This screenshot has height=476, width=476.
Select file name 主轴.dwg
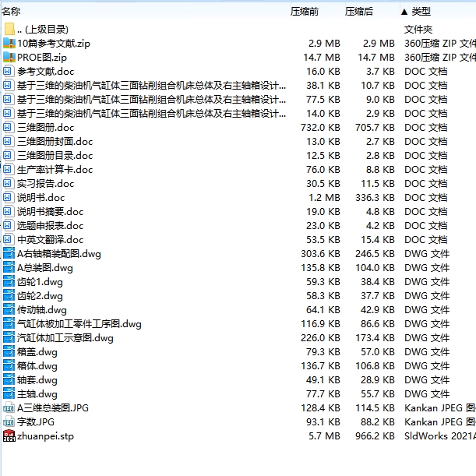[37, 394]
